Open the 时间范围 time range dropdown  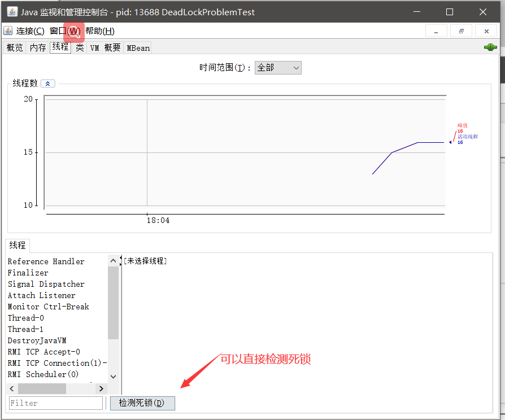[x=278, y=68]
